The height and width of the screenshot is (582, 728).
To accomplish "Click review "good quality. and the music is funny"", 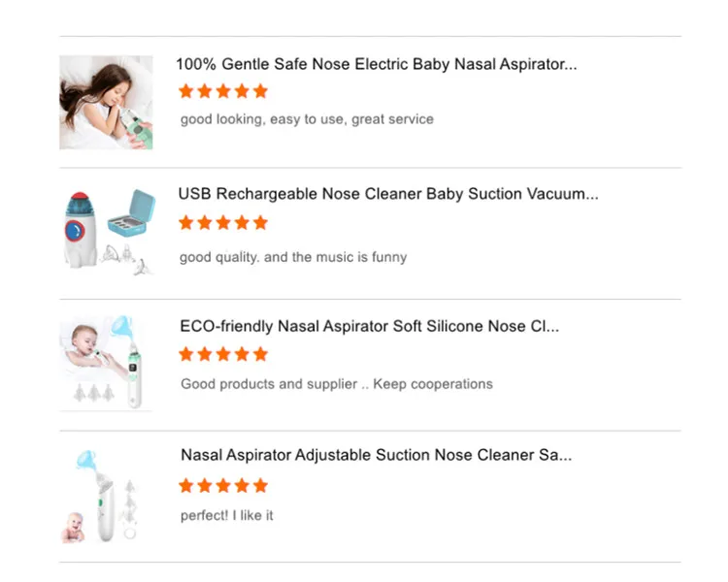I will click(x=293, y=257).
